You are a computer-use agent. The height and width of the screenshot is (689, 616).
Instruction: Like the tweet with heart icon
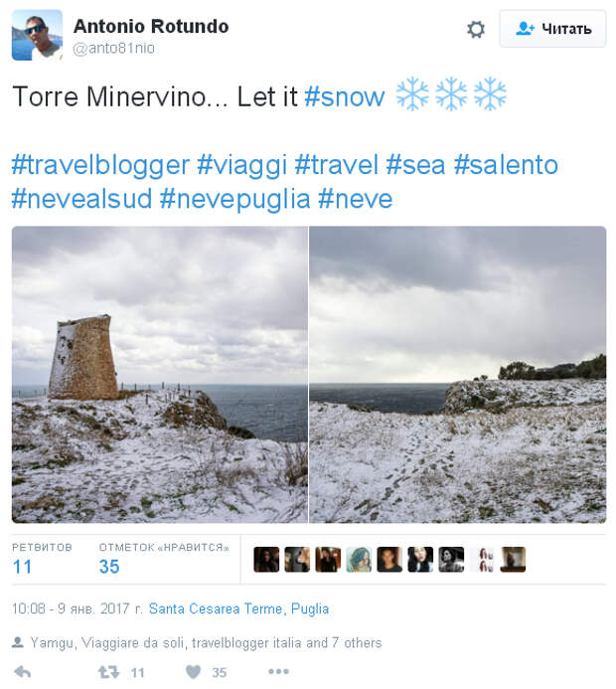[x=193, y=672]
